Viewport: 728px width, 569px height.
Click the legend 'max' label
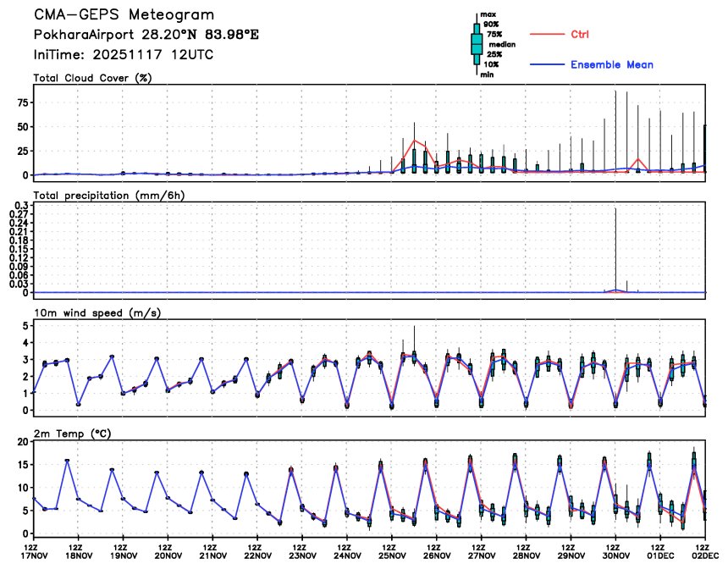pyautogui.click(x=488, y=14)
